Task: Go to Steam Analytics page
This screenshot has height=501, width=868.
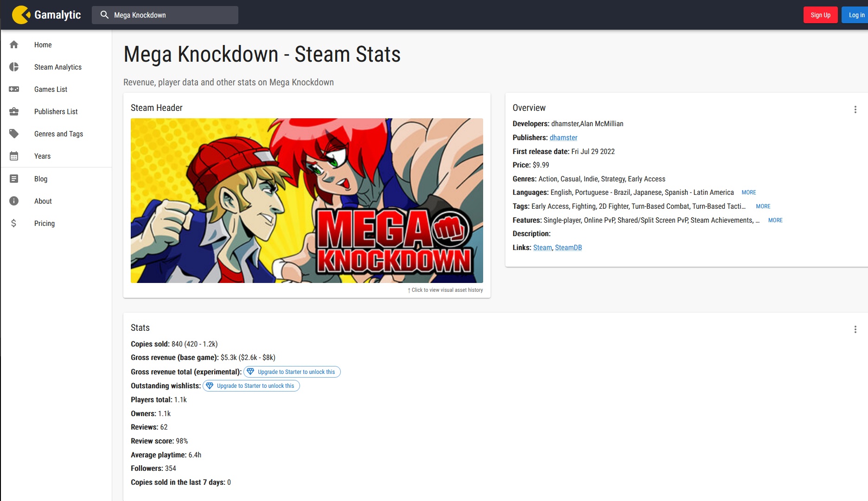Action: point(56,67)
